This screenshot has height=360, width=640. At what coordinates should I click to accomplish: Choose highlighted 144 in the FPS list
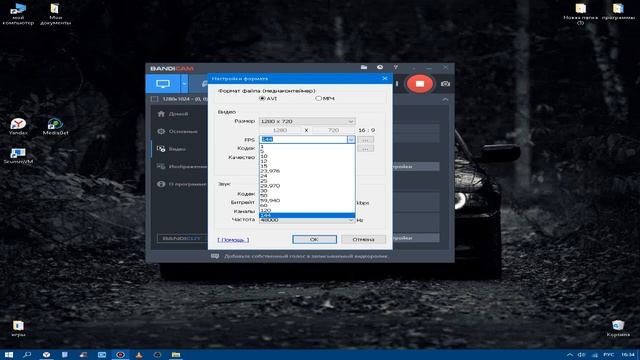tap(307, 215)
